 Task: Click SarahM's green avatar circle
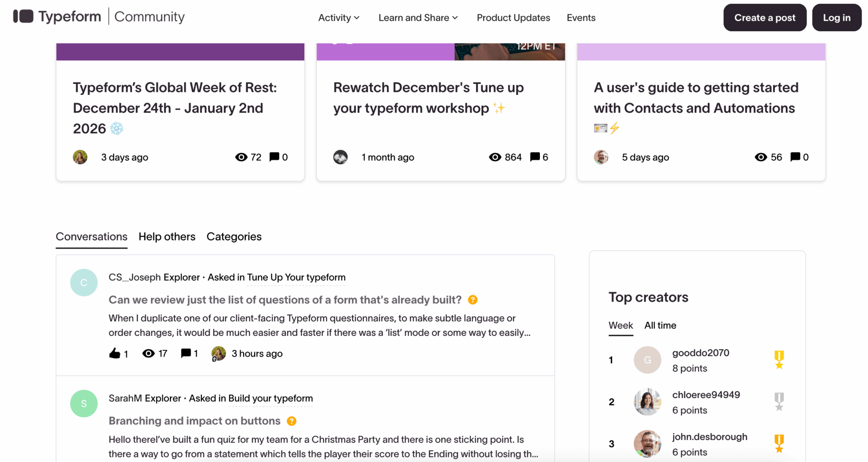pyautogui.click(x=84, y=404)
